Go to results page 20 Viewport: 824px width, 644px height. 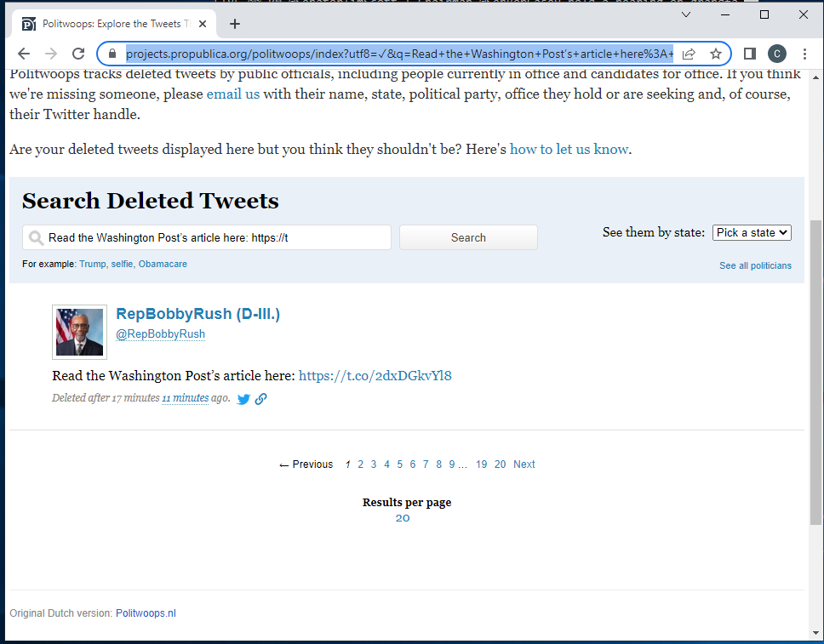(501, 464)
